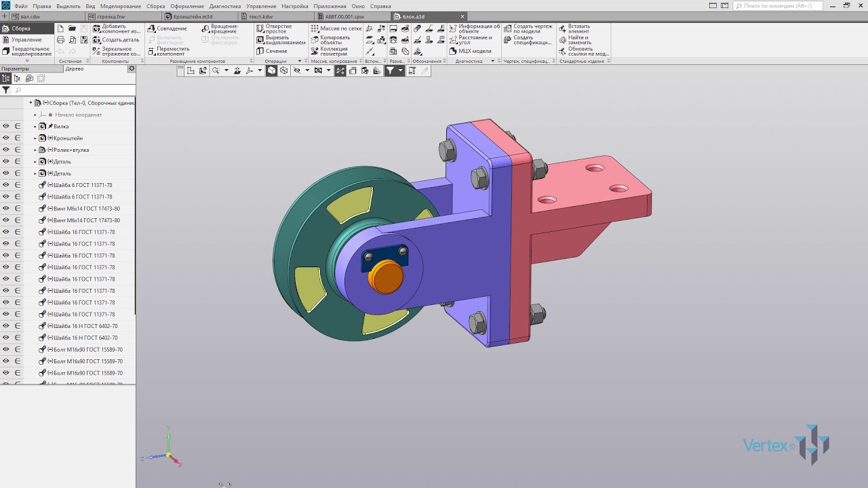This screenshot has height=488, width=868.
Task: Open the zoom options dropdown arrow
Action: [226, 70]
